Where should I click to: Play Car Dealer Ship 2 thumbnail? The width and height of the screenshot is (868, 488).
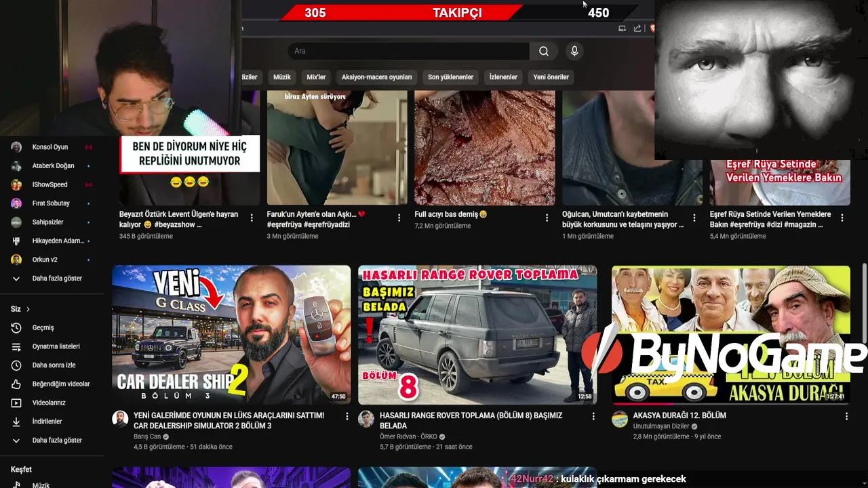231,335
